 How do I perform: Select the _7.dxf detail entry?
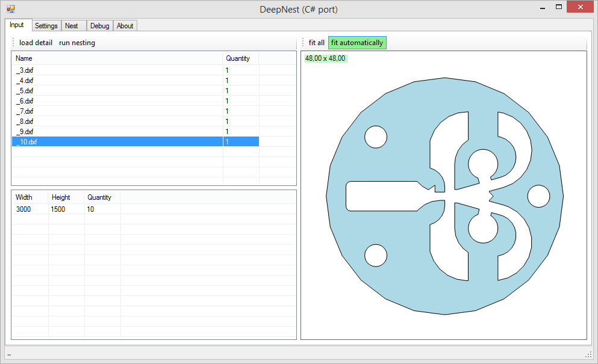click(x=25, y=111)
